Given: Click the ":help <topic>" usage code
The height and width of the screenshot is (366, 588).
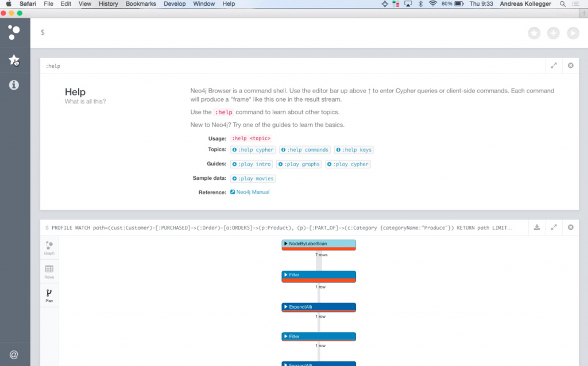Looking at the screenshot, I should (x=251, y=138).
